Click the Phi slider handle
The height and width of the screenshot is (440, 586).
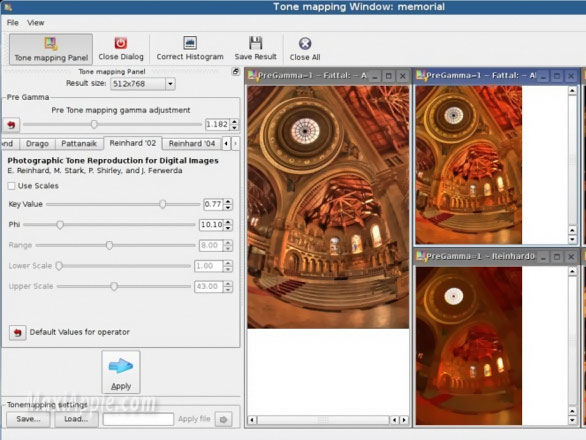click(x=60, y=225)
